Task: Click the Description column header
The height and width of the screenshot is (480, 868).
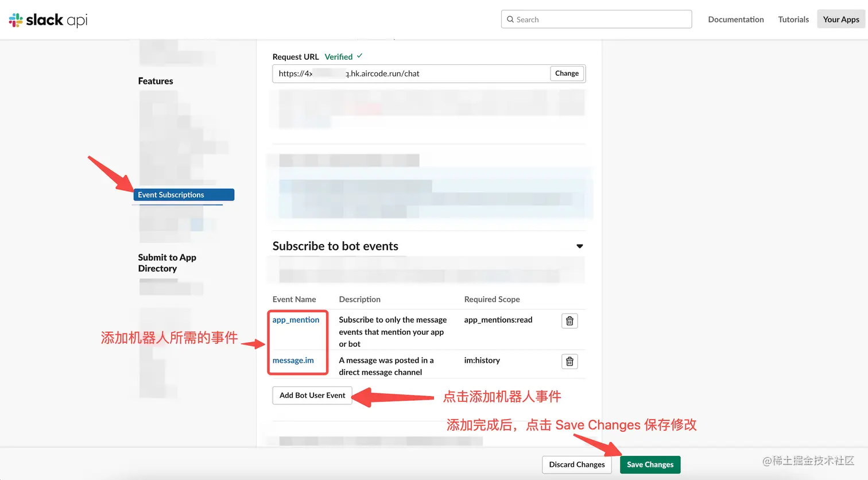Action: (x=359, y=299)
